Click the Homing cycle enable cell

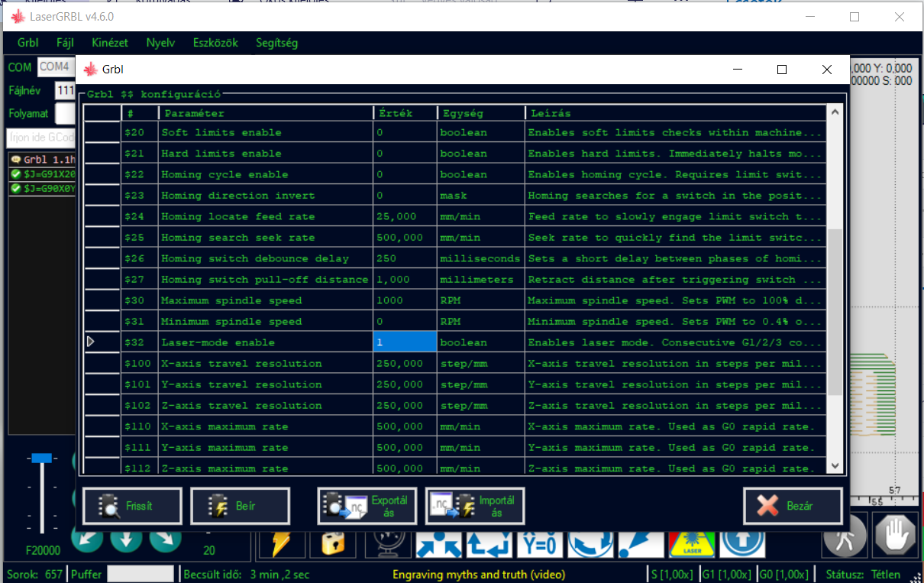tap(266, 174)
